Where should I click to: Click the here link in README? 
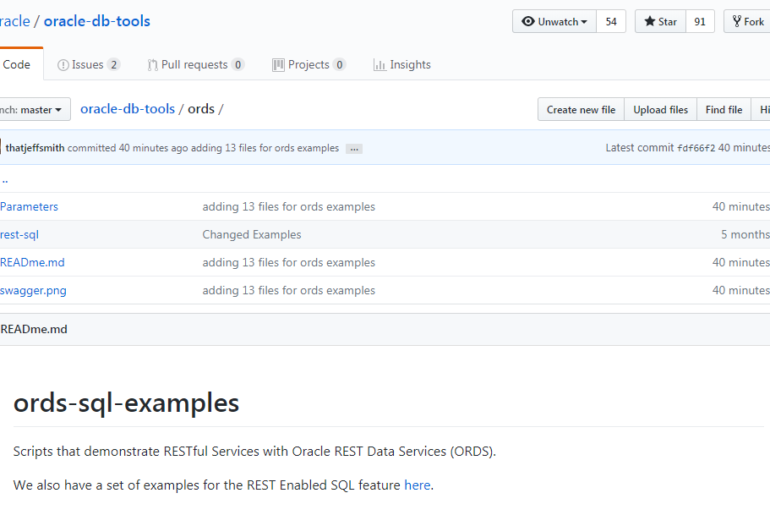pyautogui.click(x=417, y=485)
